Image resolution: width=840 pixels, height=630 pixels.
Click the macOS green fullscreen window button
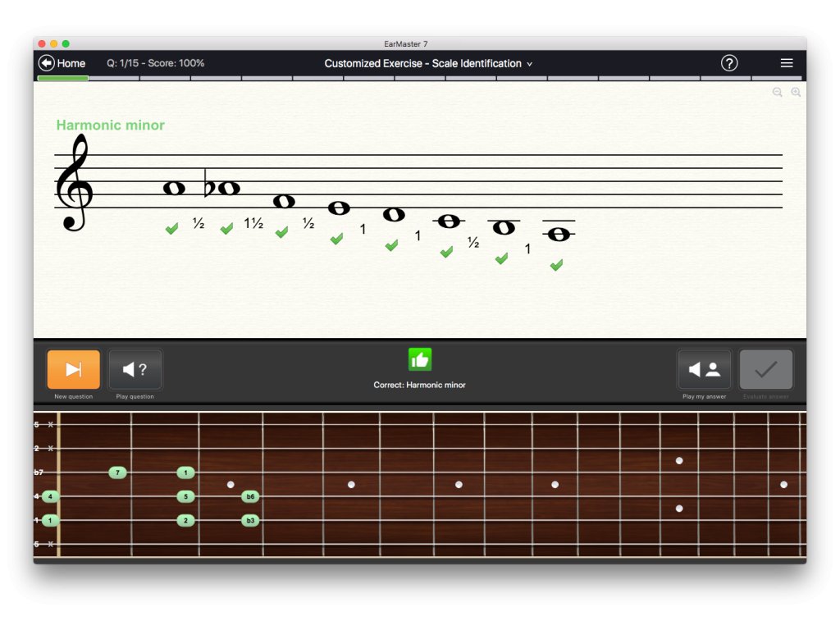tap(66, 43)
